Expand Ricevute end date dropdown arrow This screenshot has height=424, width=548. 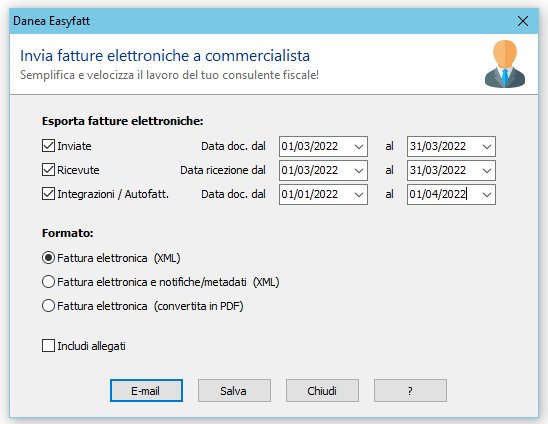pyautogui.click(x=487, y=171)
